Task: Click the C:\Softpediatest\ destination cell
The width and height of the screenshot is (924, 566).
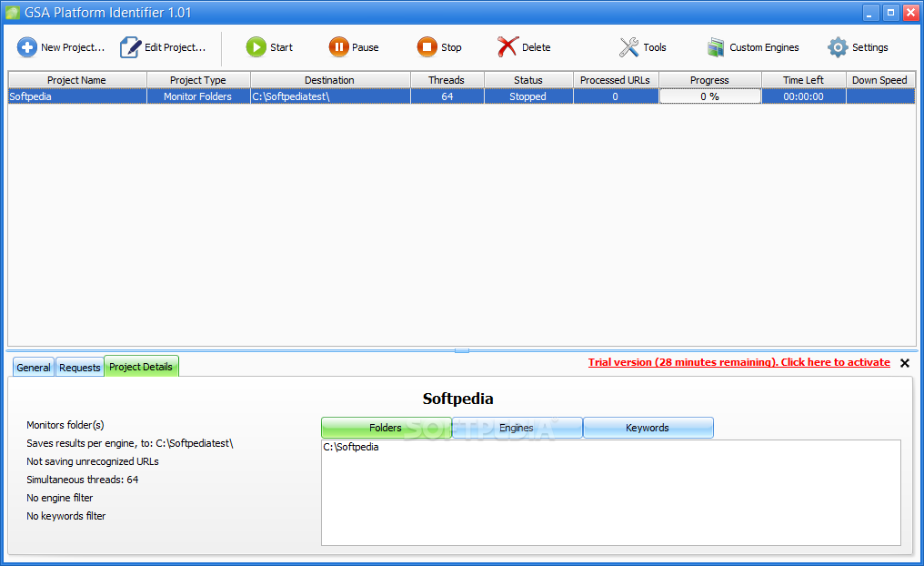Action: [330, 96]
